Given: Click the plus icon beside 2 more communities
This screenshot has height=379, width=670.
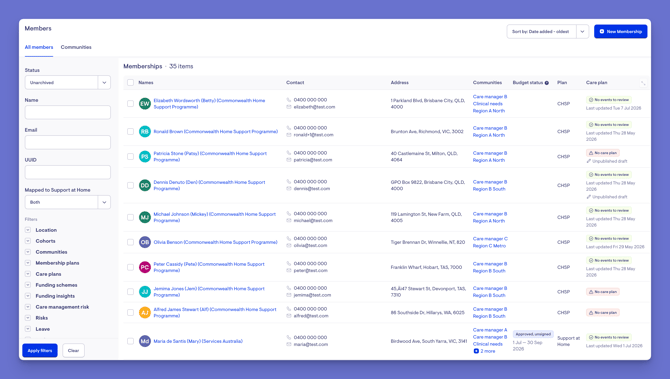Looking at the screenshot, I should 476,351.
